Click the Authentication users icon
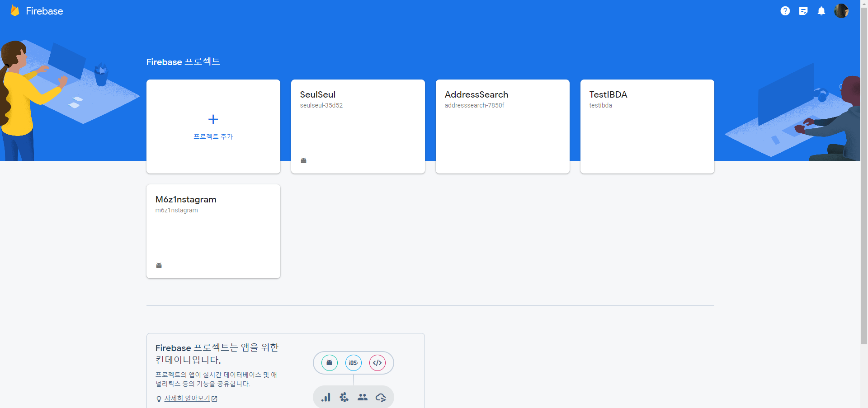 363,397
